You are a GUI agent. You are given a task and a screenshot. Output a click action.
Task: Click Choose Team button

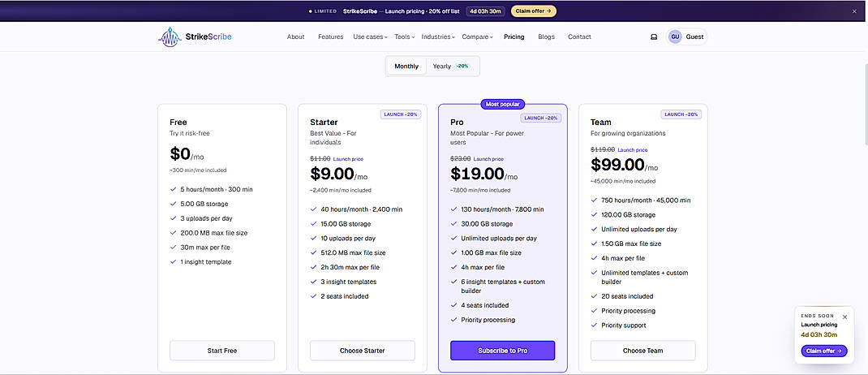click(642, 351)
